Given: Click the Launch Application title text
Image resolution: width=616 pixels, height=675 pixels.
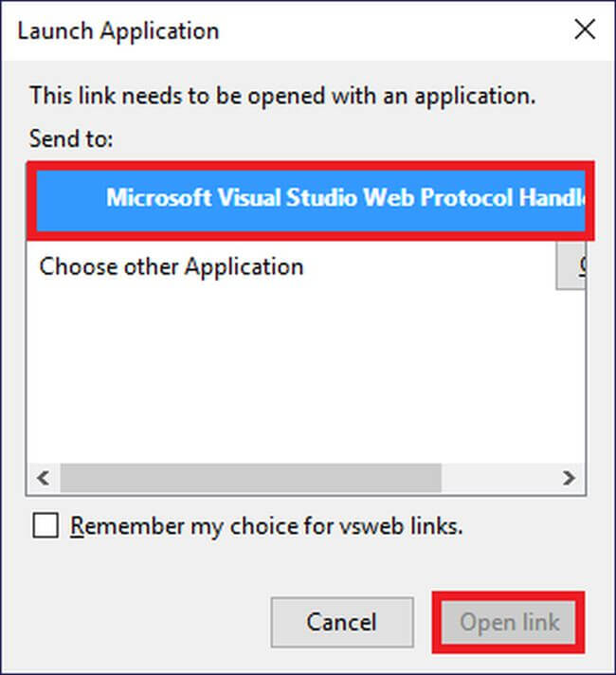Looking at the screenshot, I should tap(118, 30).
